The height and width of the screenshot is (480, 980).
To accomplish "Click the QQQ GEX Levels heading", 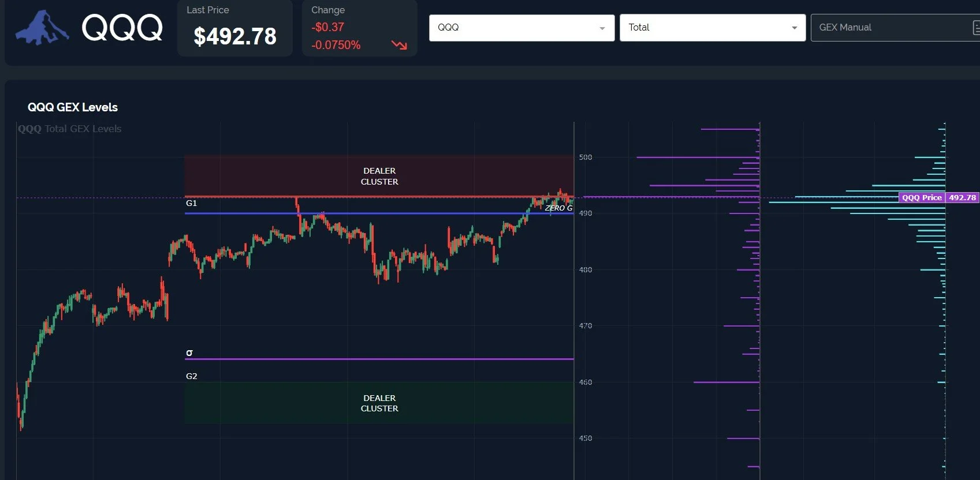I will pyautogui.click(x=73, y=107).
